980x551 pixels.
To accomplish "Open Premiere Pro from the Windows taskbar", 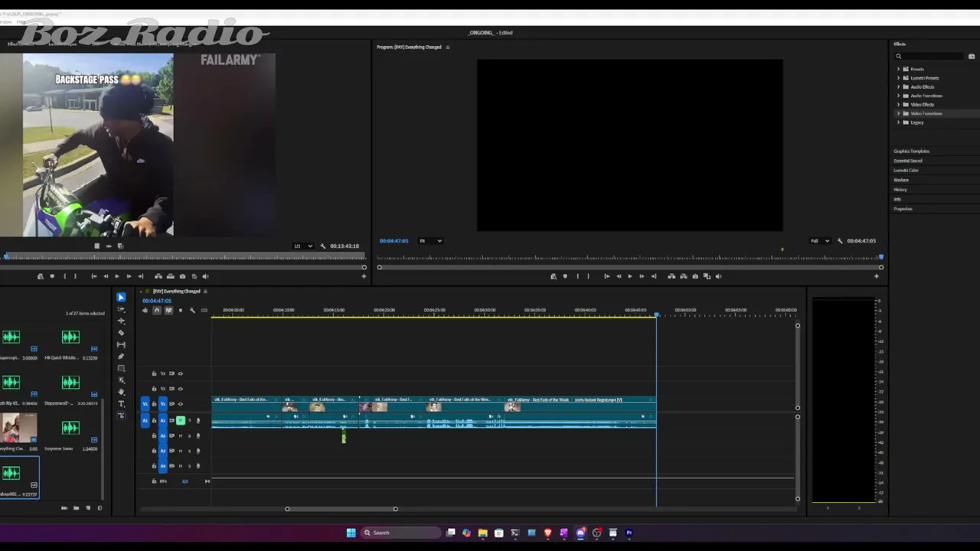I will [x=629, y=533].
